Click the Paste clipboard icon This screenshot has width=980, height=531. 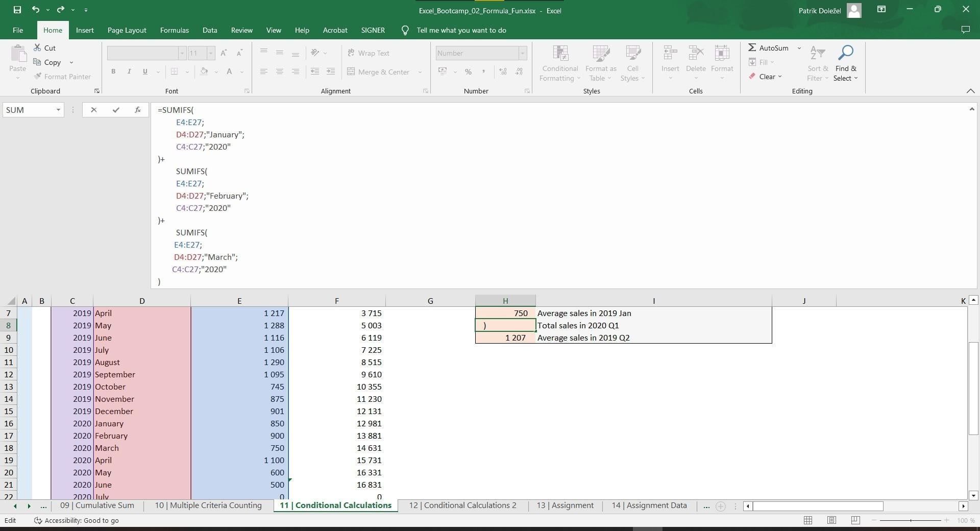click(18, 54)
